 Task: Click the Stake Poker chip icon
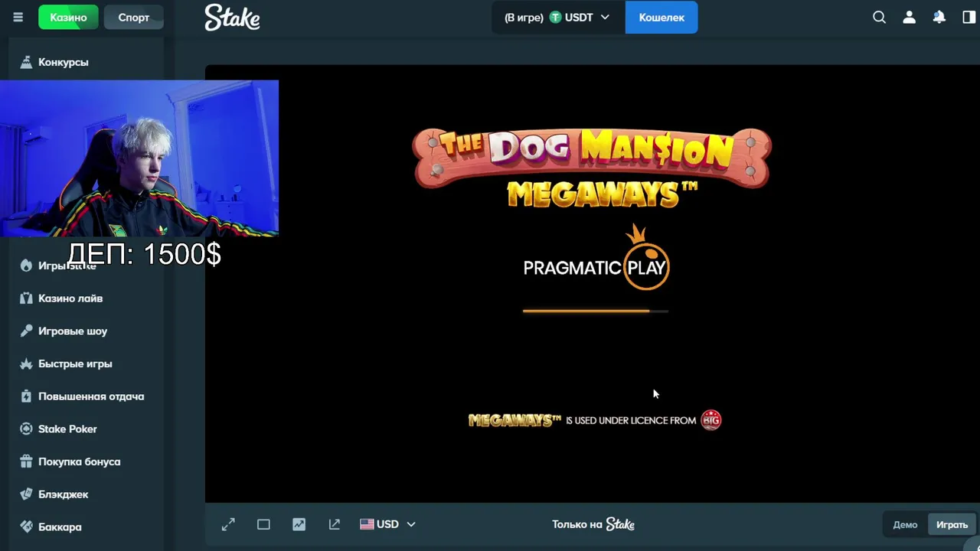[x=26, y=429]
